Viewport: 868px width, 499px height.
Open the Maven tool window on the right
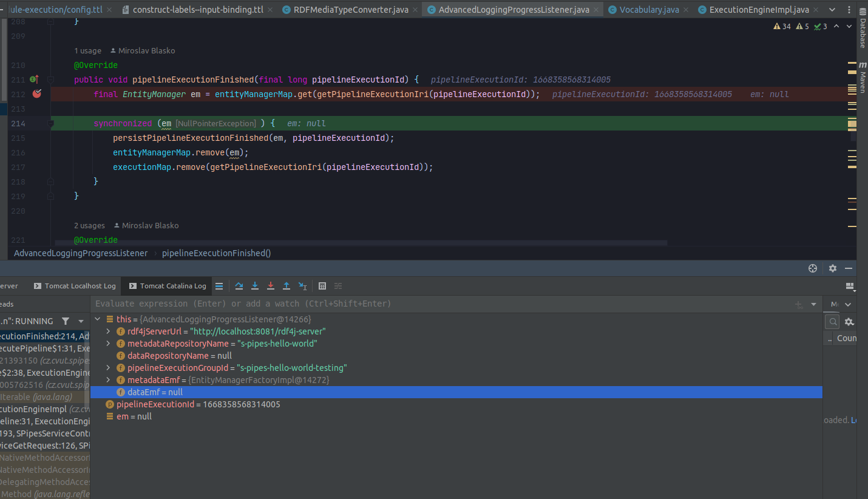[863, 84]
